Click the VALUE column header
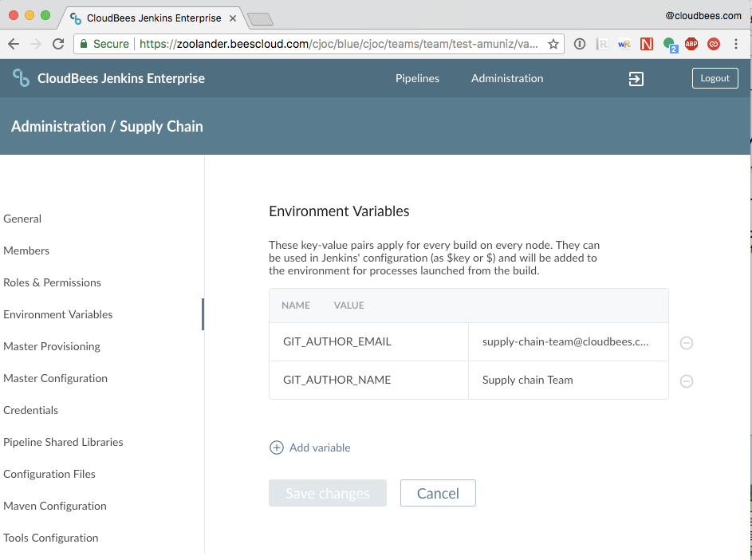 point(348,306)
